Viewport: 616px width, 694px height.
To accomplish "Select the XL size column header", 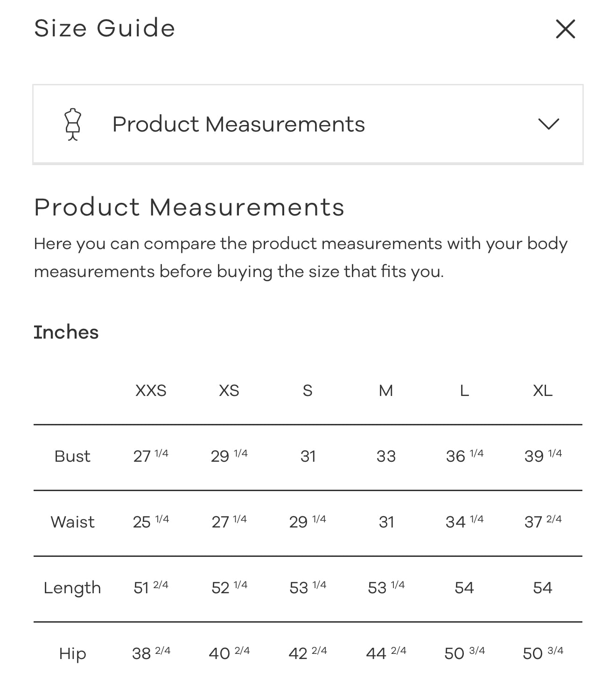I will point(543,390).
